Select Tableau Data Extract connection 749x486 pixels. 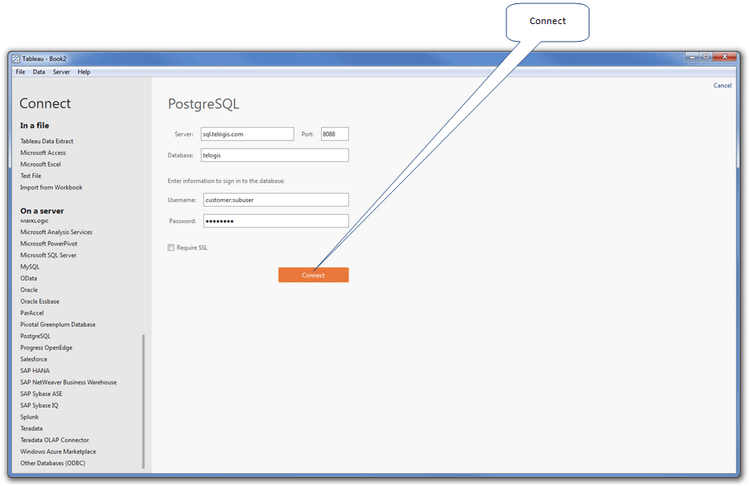[47, 141]
